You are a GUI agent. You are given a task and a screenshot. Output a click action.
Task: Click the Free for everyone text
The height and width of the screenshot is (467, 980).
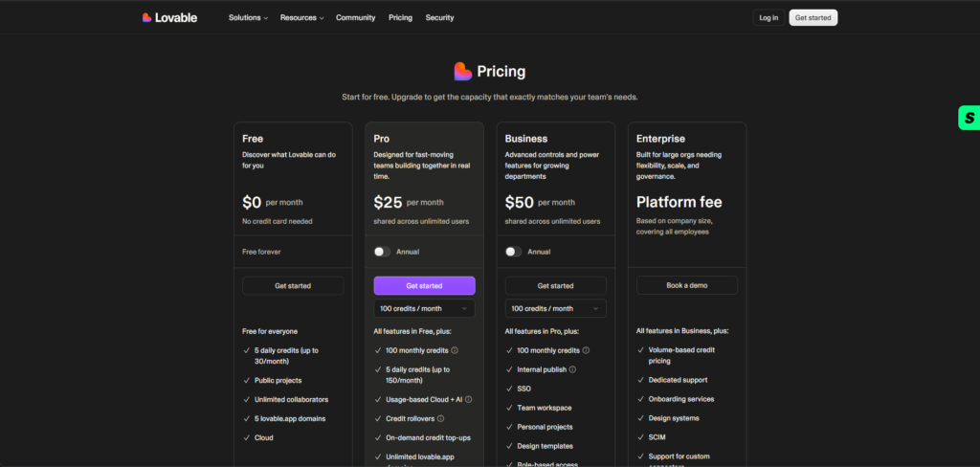270,331
